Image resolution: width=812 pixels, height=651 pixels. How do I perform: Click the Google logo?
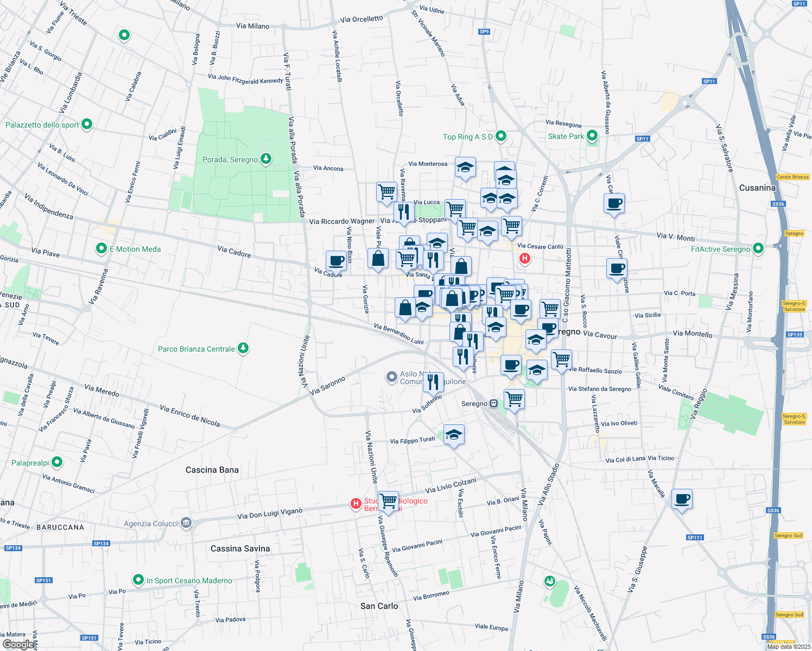[x=18, y=644]
